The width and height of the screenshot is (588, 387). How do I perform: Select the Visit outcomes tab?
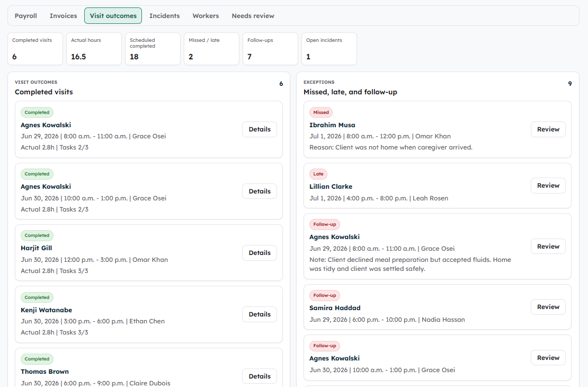click(x=113, y=16)
